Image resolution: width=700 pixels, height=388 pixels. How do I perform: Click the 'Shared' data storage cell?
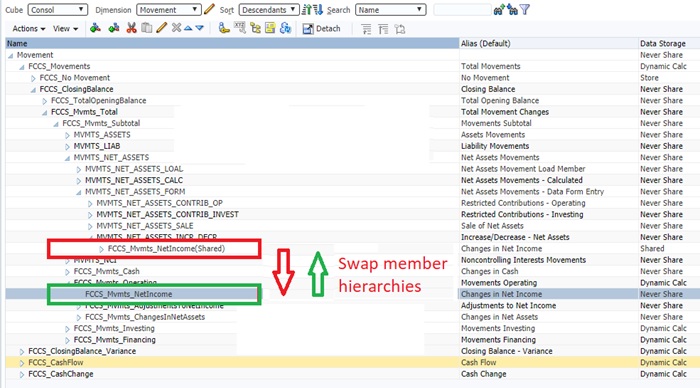click(x=652, y=249)
